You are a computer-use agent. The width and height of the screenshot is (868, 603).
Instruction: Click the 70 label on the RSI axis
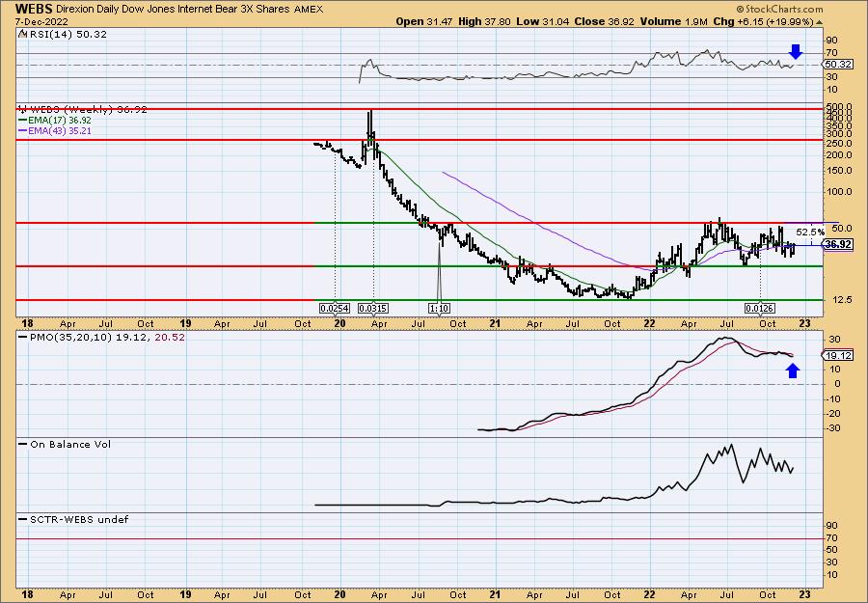[831, 53]
